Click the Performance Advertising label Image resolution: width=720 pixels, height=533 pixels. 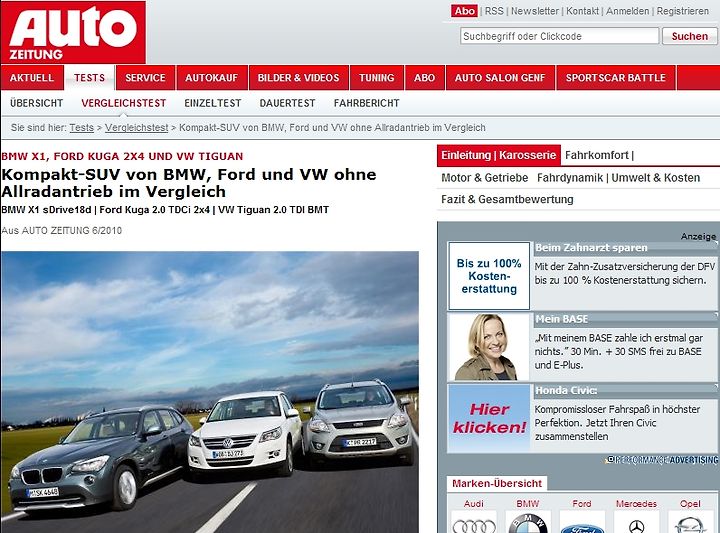click(662, 460)
